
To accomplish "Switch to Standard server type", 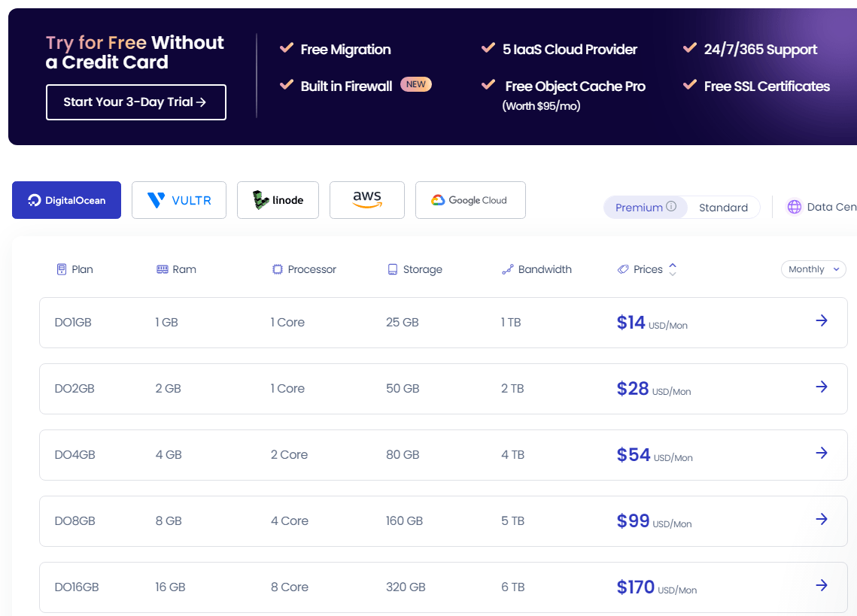I will tap(723, 208).
